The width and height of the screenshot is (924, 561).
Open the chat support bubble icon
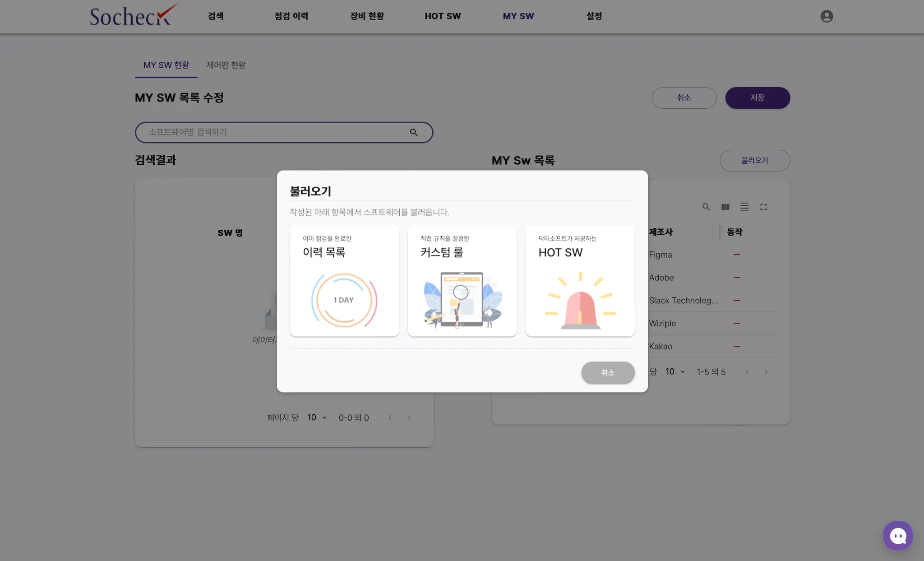click(898, 536)
